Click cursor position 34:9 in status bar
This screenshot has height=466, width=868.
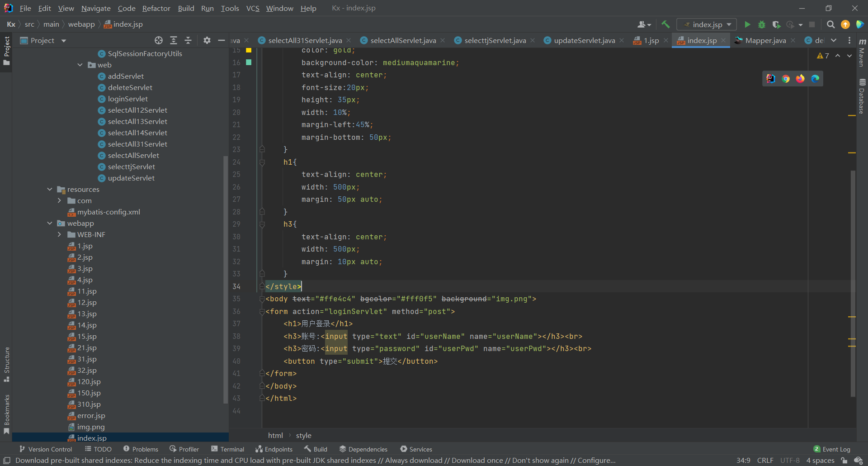(743, 461)
